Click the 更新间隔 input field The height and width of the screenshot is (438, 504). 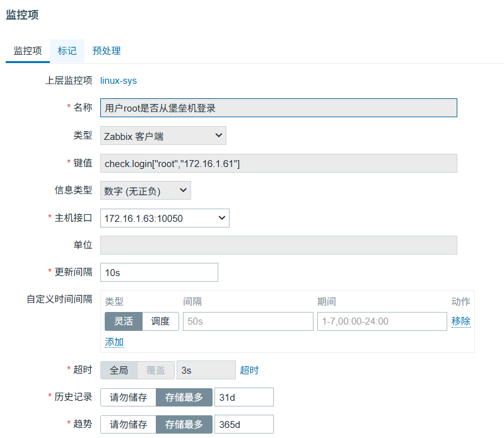[x=159, y=272]
